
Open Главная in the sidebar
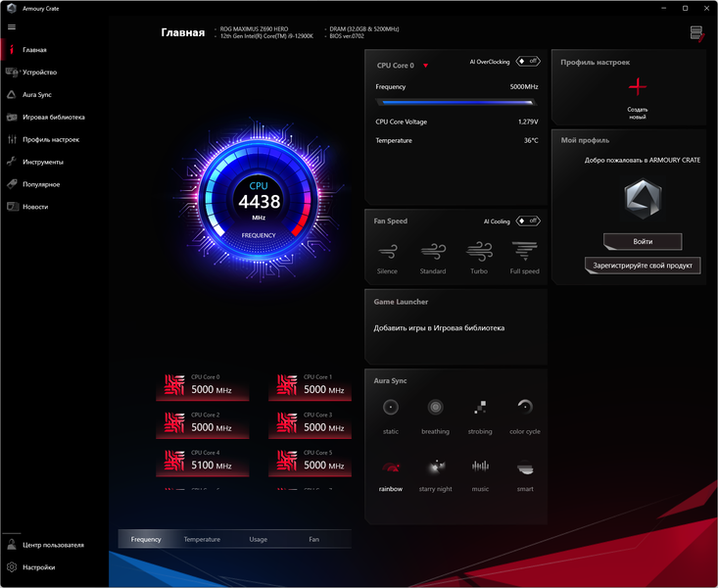[x=54, y=50]
